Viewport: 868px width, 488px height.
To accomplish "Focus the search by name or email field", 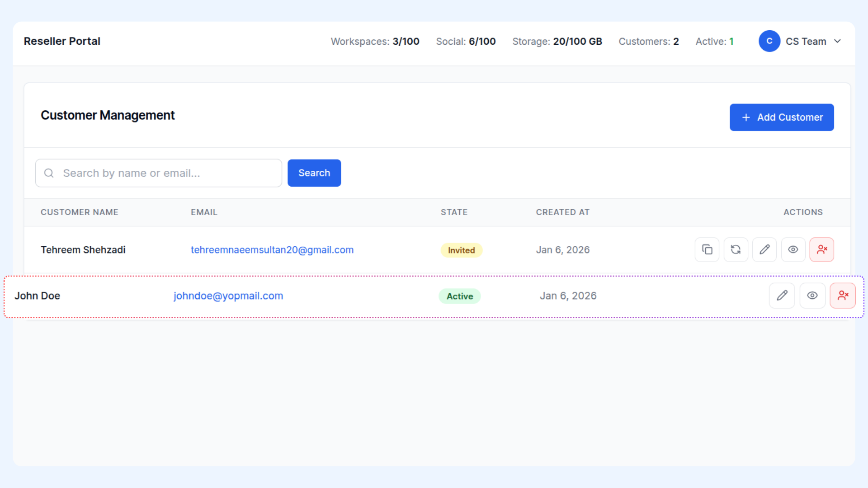I will point(167,173).
